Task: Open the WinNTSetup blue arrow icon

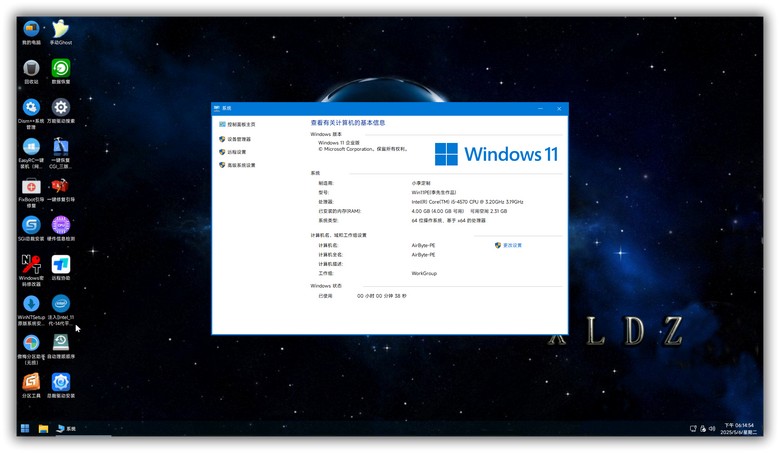Action: tap(31, 303)
